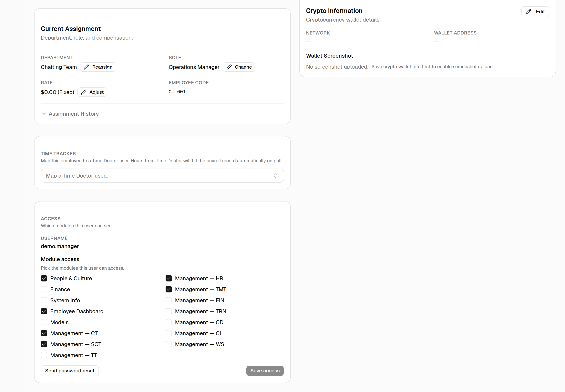
Task: Click the Current Assignment heading
Action: (x=71, y=29)
